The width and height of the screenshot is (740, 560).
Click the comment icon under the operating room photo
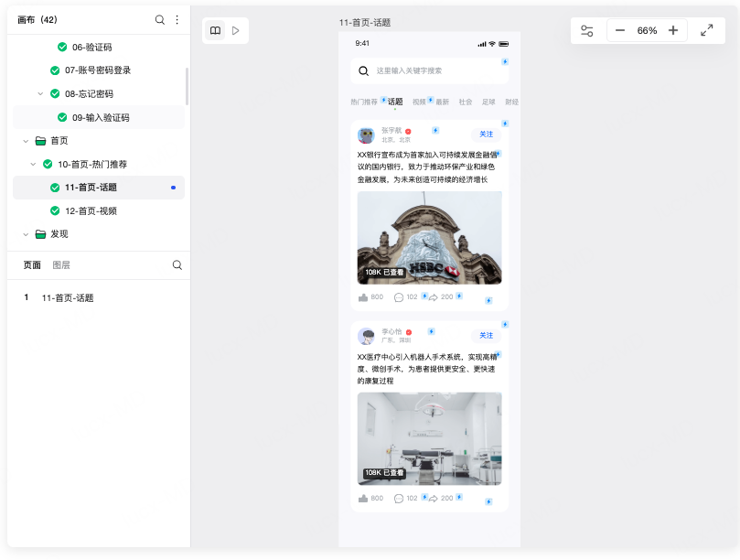click(x=399, y=498)
